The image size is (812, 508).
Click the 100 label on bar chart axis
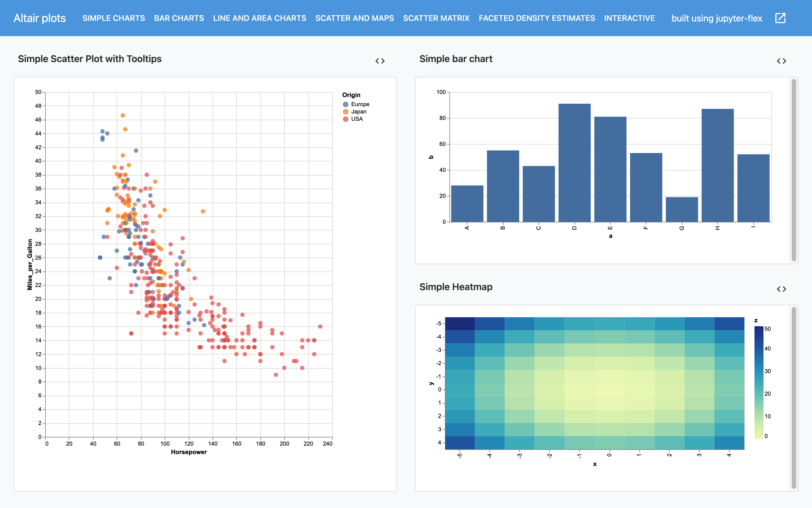[441, 92]
